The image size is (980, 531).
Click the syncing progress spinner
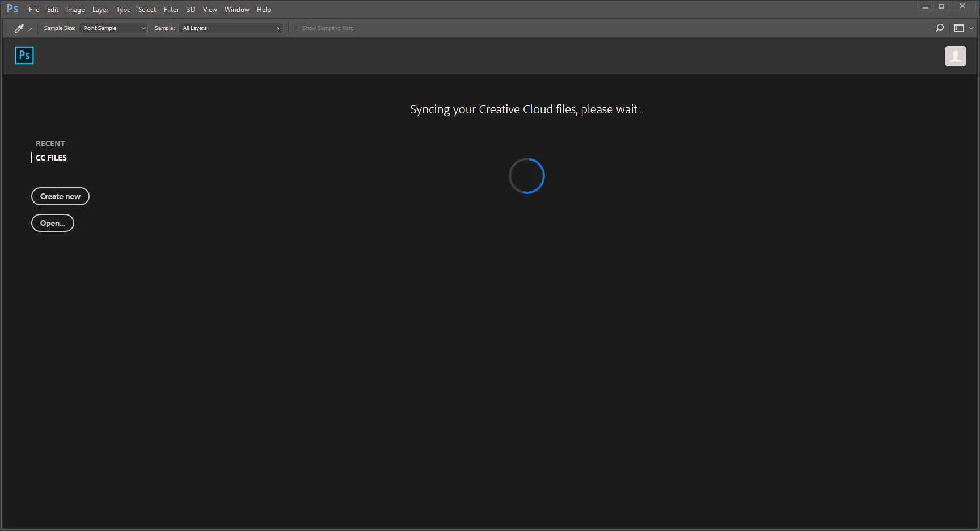pos(527,176)
